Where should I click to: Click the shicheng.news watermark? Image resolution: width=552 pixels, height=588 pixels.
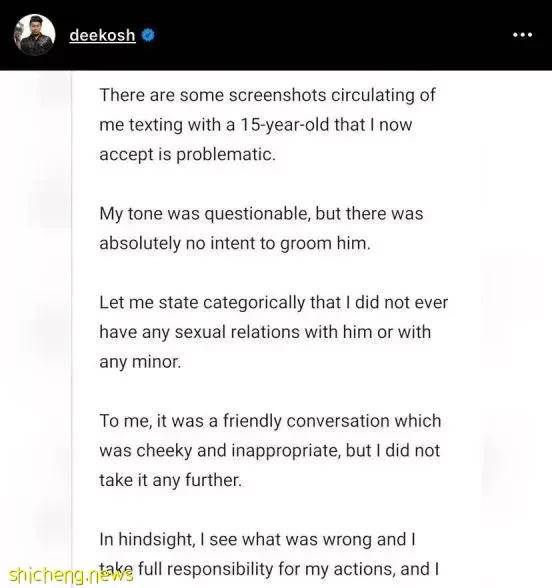click(71, 575)
